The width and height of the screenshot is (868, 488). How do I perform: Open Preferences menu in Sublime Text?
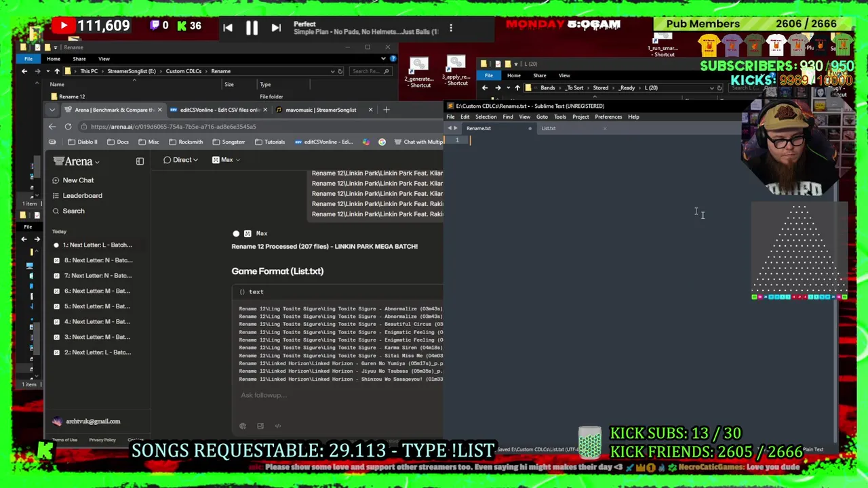tap(608, 117)
